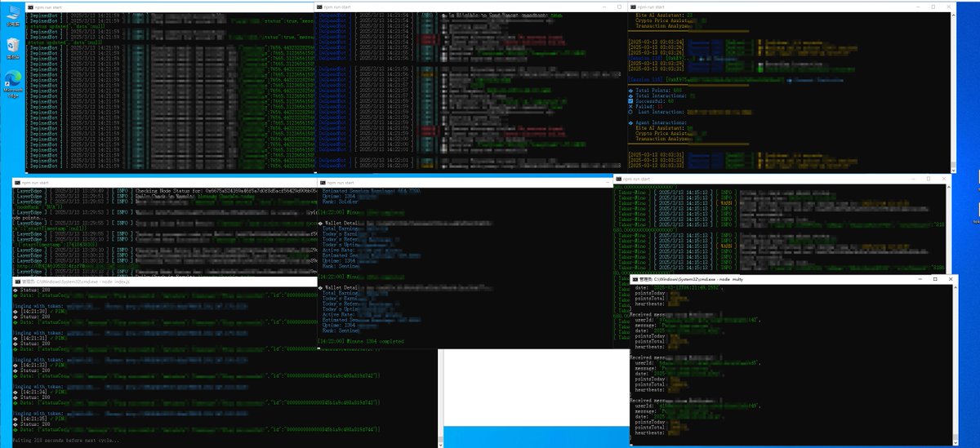
Task: Click scroll-up arrow in node multy window
Action: (x=957, y=287)
